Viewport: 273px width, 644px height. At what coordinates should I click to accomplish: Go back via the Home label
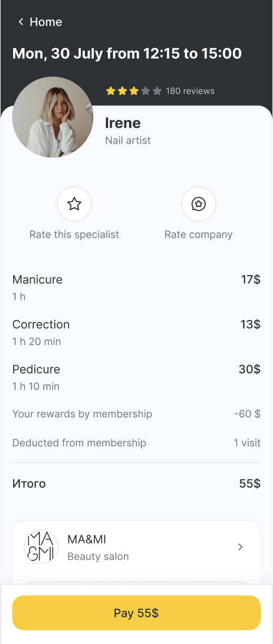(x=46, y=22)
